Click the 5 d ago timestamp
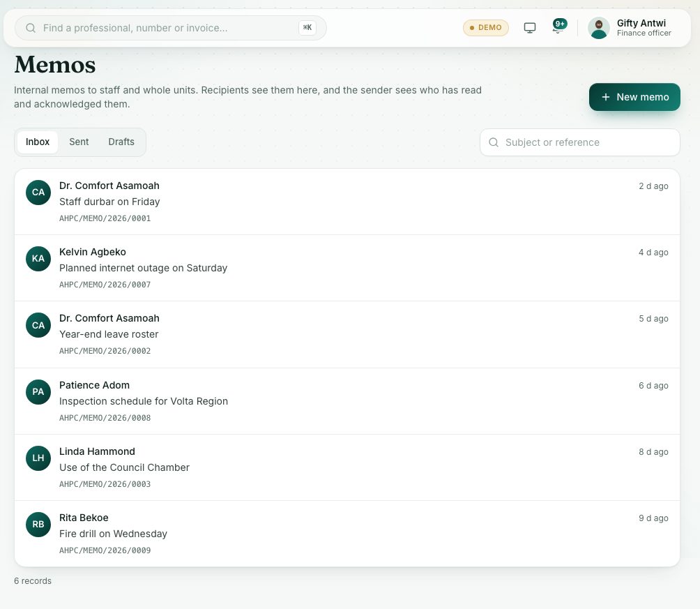This screenshot has height=609, width=700. tap(653, 319)
